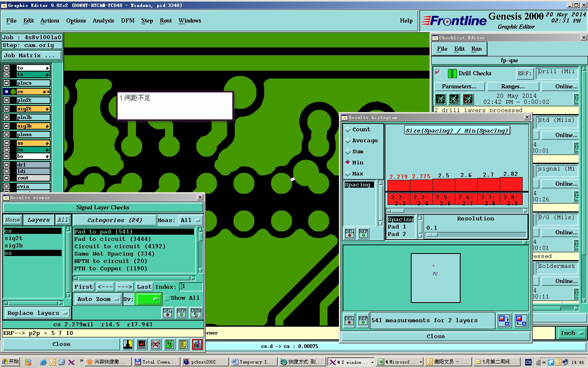Viewport: 588px width, 368px height.
Task: Open the File menu in Graphic Editor
Action: (x=11, y=21)
